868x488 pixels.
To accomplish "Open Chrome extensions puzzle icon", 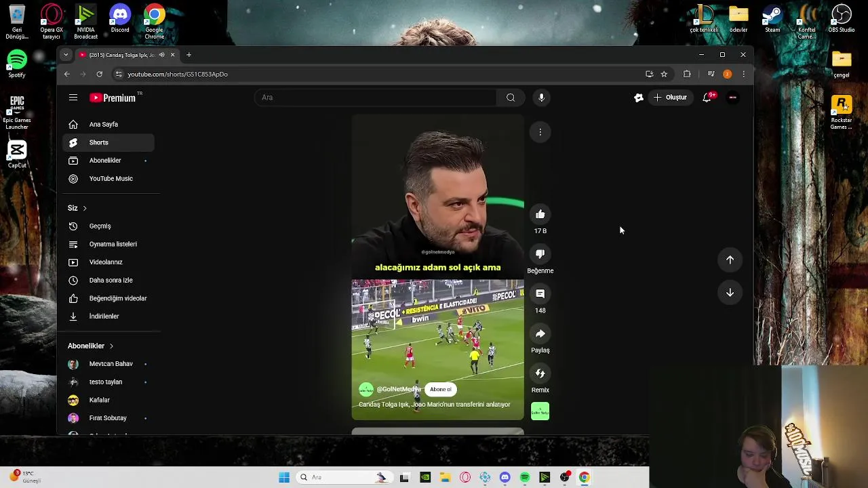I will (x=687, y=74).
